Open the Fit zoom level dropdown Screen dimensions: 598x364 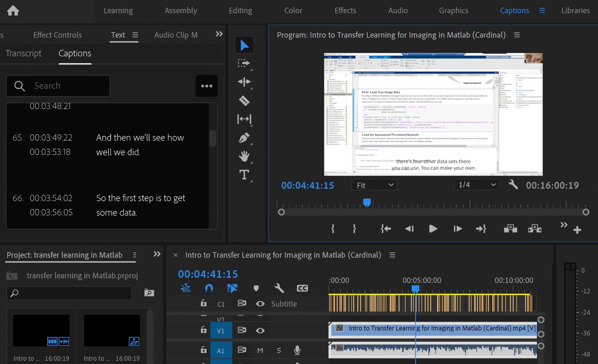[375, 185]
